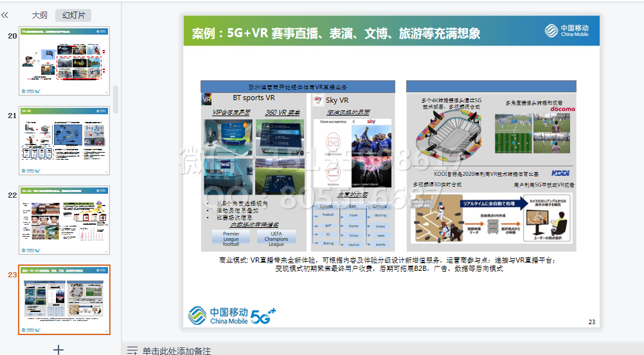Click the notes pane icon beside 单击此处添加备注

[x=132, y=351]
